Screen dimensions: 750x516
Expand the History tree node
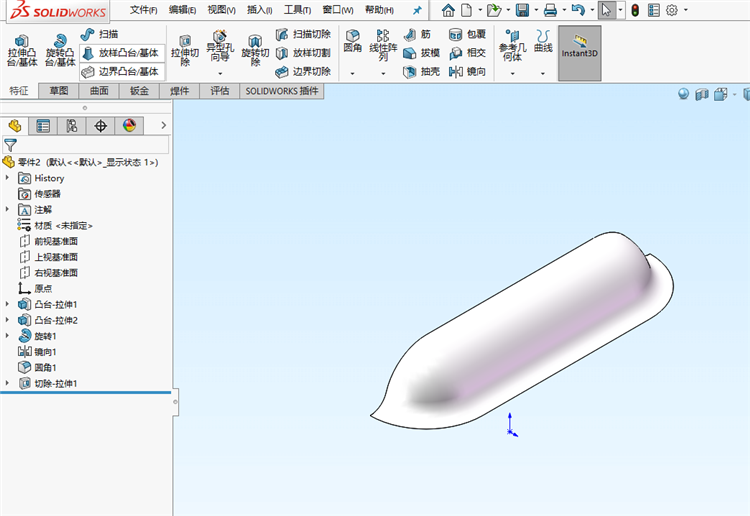(7, 178)
